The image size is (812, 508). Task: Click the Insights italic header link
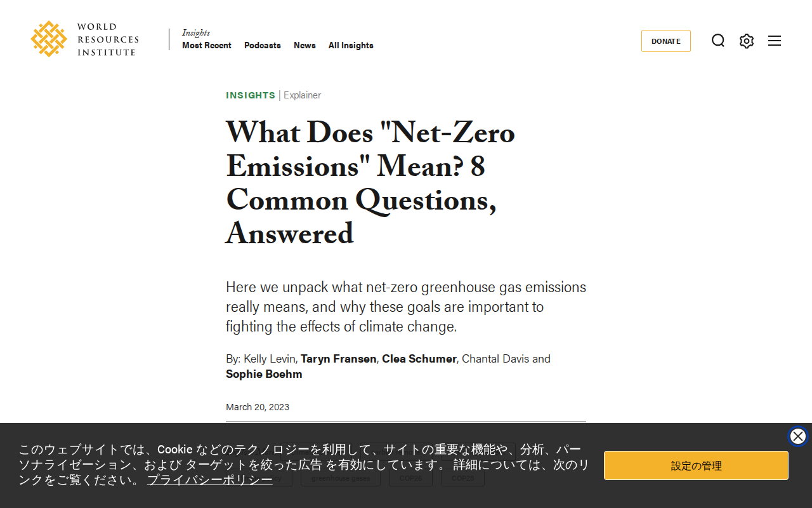pyautogui.click(x=196, y=33)
